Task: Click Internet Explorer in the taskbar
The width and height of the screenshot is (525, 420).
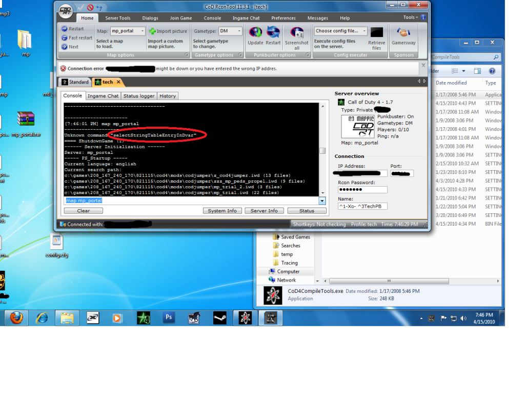Action: (x=42, y=317)
